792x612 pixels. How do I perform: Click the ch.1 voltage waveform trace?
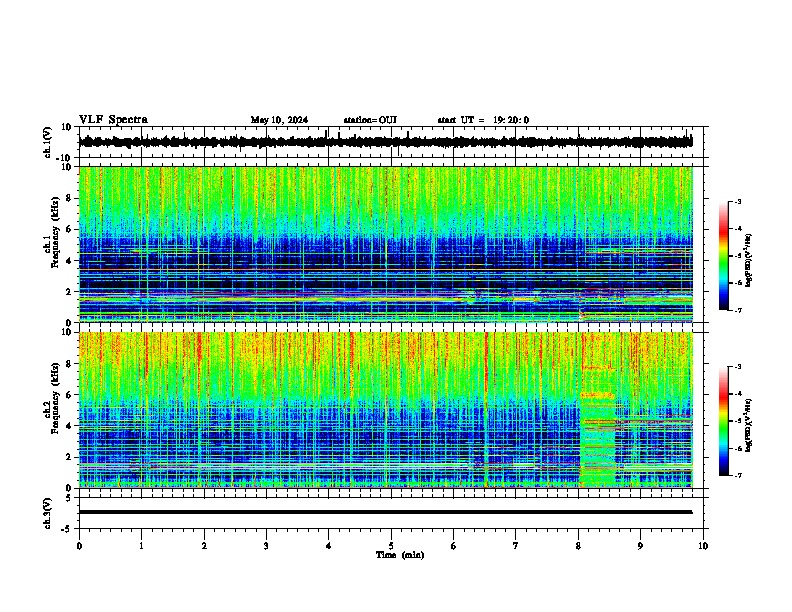pos(385,142)
